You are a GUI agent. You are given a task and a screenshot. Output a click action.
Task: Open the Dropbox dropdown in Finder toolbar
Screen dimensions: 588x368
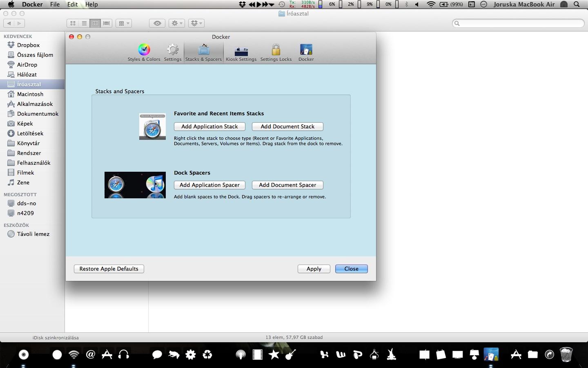[x=196, y=23]
